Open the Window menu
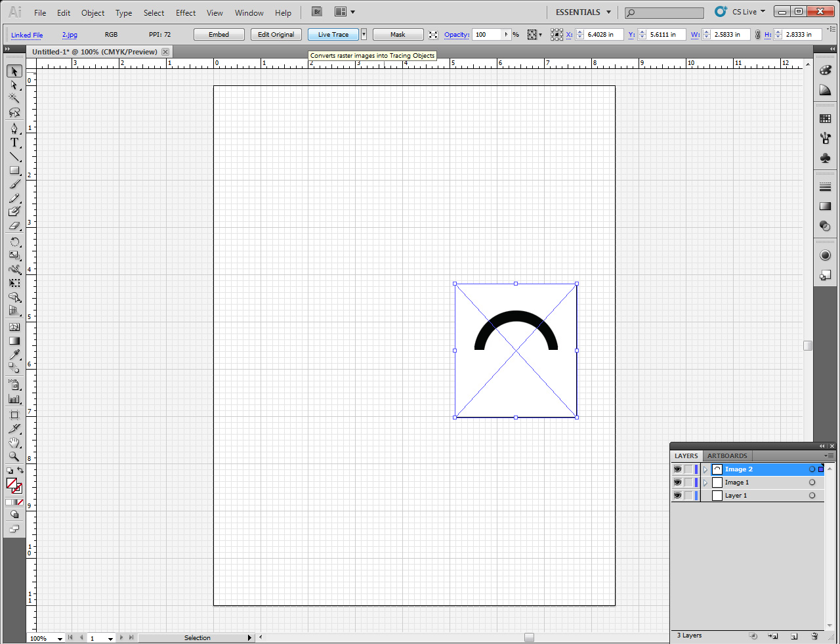 pyautogui.click(x=249, y=12)
